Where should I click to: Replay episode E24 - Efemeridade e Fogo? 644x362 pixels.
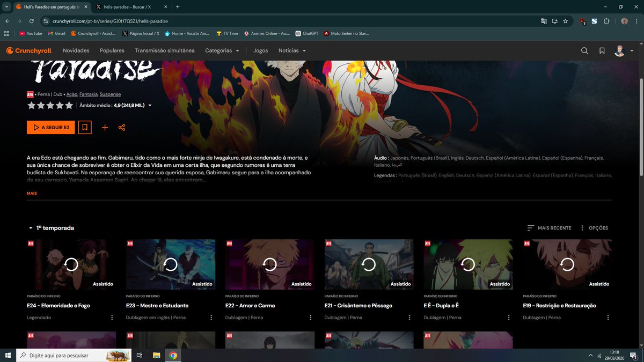coord(71,264)
